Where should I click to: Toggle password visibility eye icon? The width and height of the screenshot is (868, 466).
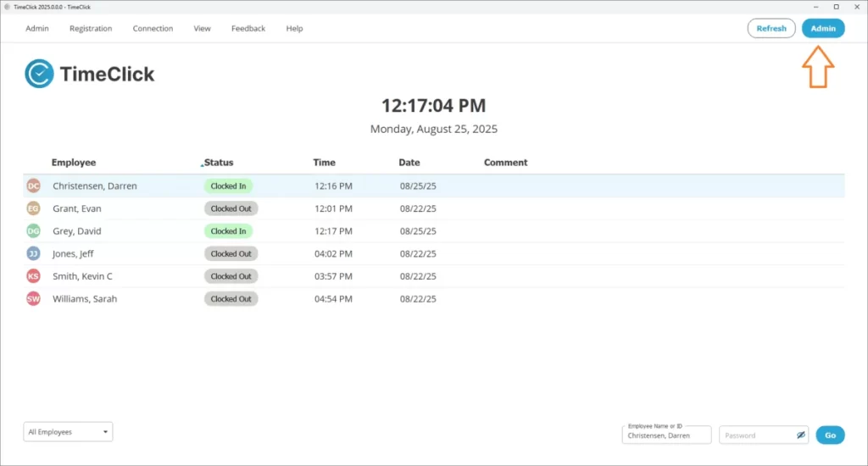point(800,435)
